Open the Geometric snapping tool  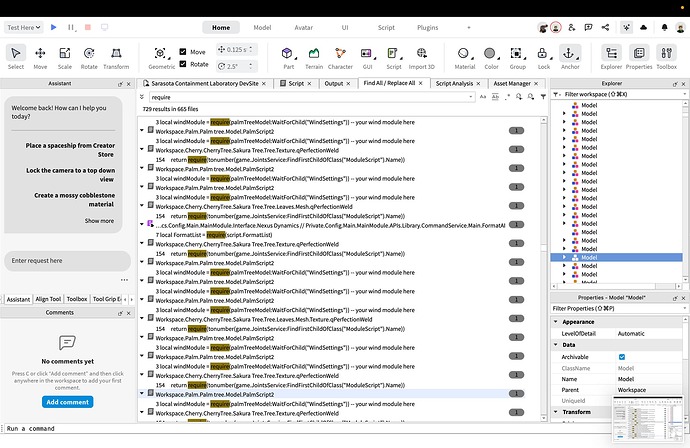[161, 58]
